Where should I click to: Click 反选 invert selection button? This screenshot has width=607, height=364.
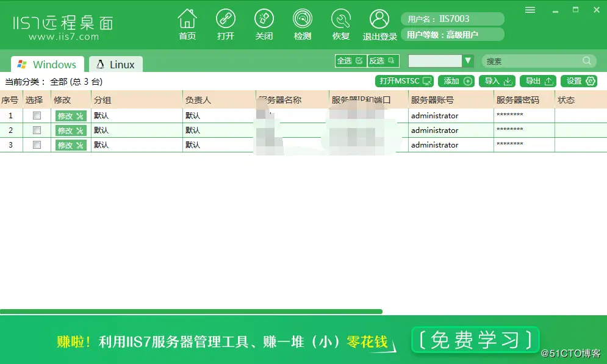[383, 61]
